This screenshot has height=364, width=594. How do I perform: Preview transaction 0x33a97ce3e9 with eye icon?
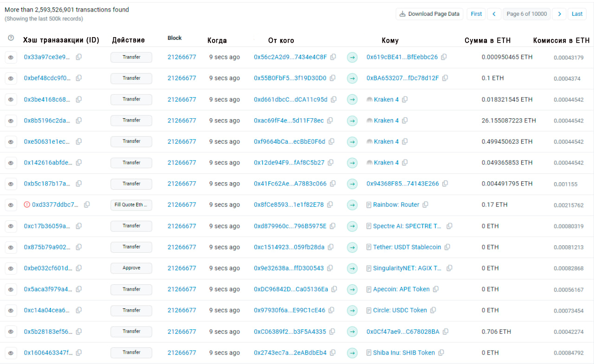click(11, 57)
